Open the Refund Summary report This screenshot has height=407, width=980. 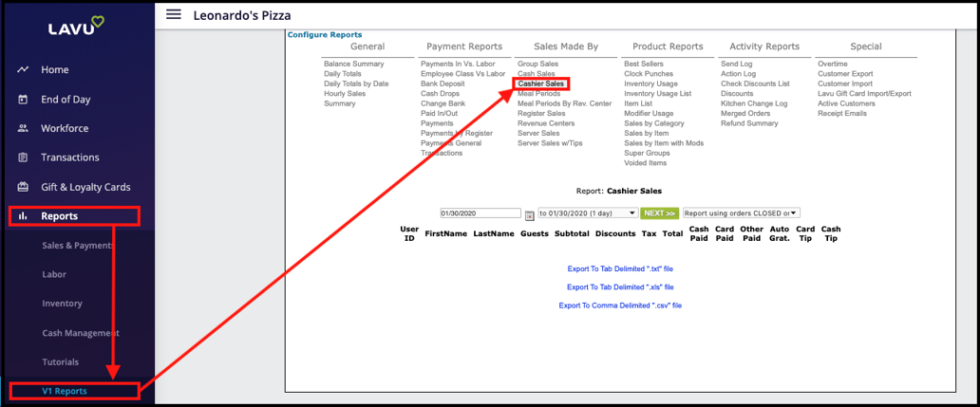[749, 123]
